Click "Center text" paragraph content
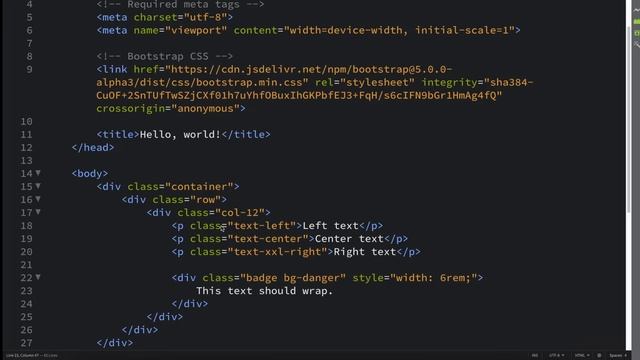The image size is (640, 360). 349,239
